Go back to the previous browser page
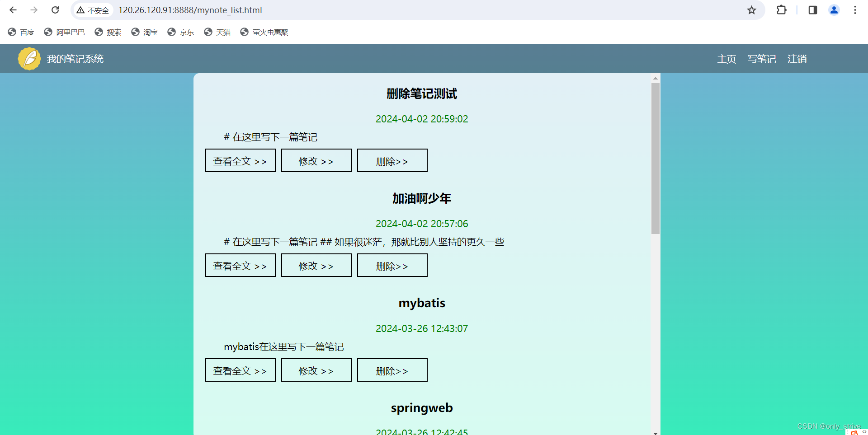This screenshot has height=435, width=868. [13, 10]
